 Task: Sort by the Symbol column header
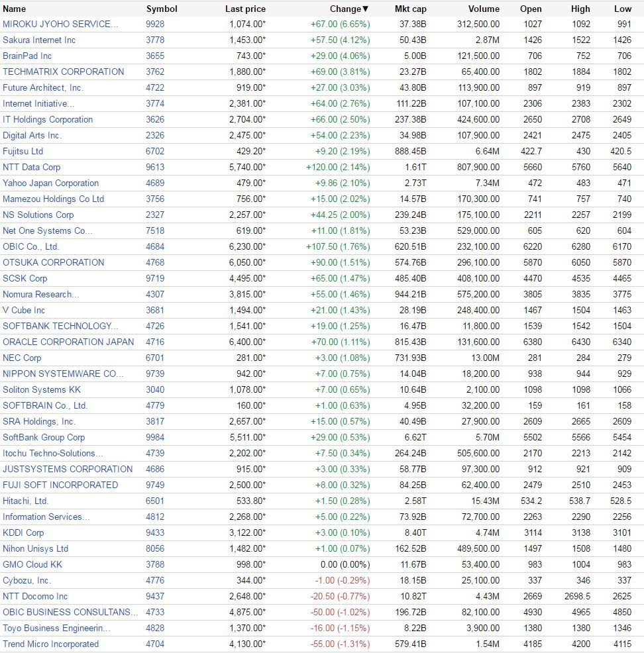pyautogui.click(x=162, y=9)
